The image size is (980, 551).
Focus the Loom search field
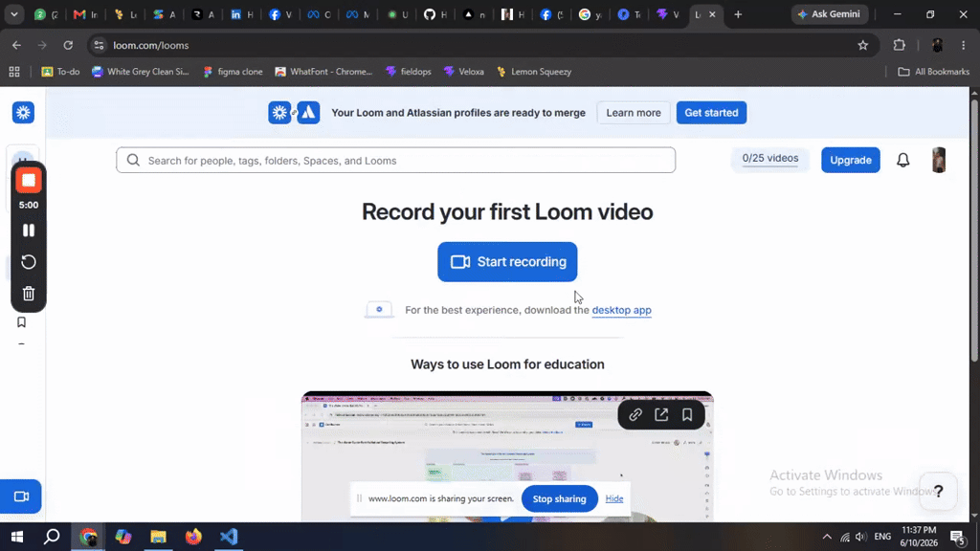click(x=395, y=161)
